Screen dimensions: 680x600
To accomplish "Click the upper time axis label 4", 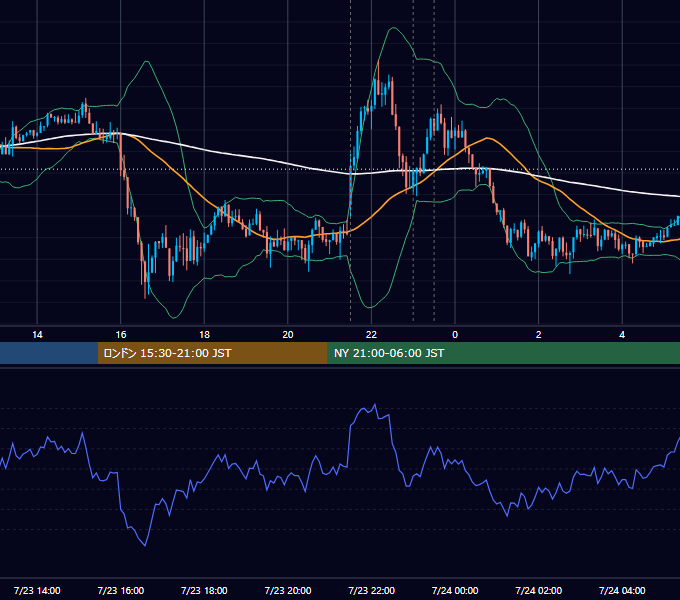I will (622, 335).
